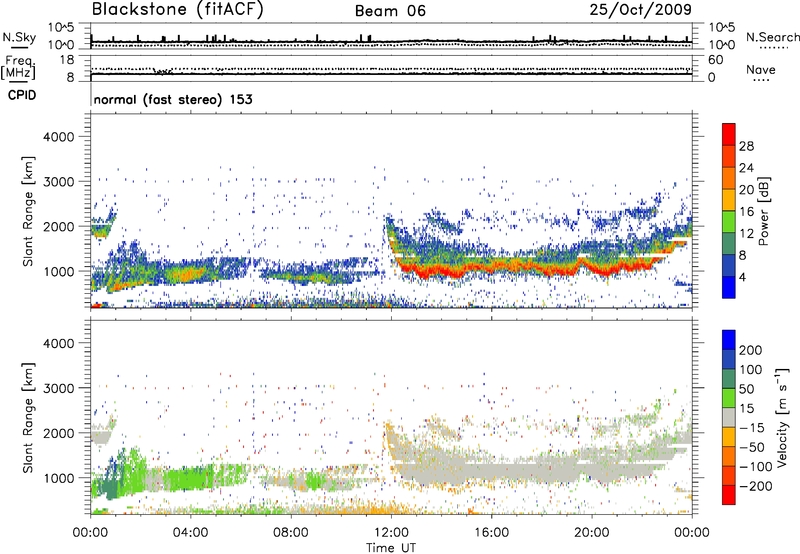The width and height of the screenshot is (800, 554).
Task: Click the CPID label
Action: 22,95
